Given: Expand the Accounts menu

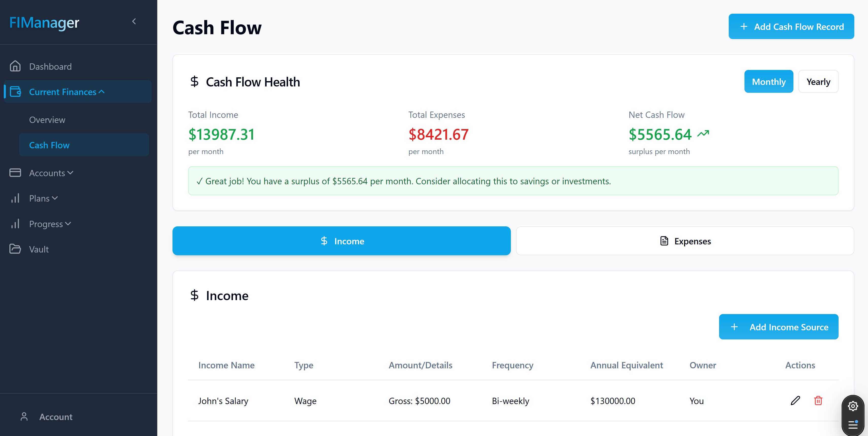Looking at the screenshot, I should click(x=51, y=173).
